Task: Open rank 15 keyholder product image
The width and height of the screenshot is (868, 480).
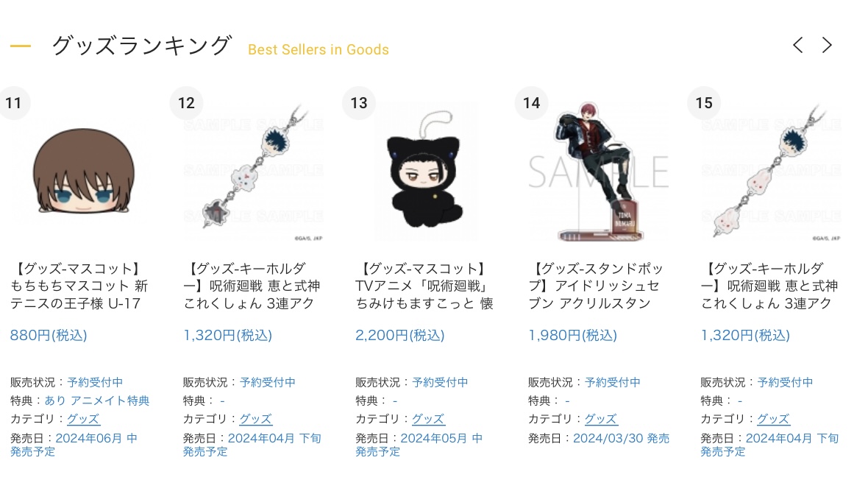Action: [x=771, y=172]
